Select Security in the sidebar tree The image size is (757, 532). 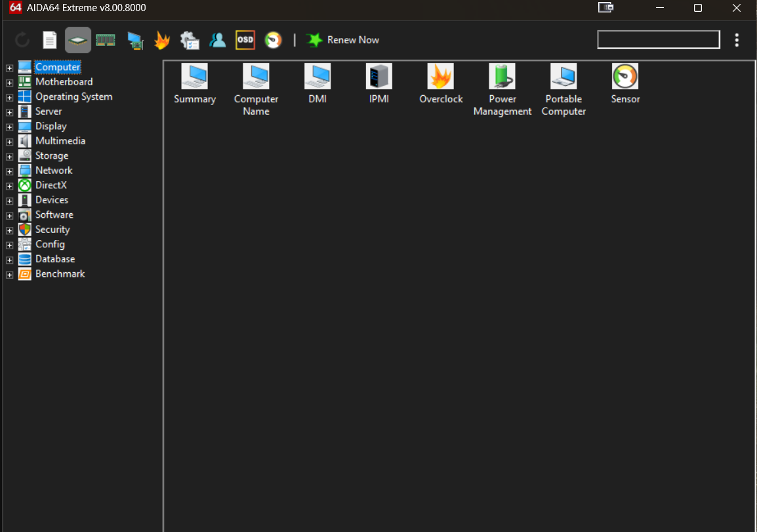(x=52, y=230)
